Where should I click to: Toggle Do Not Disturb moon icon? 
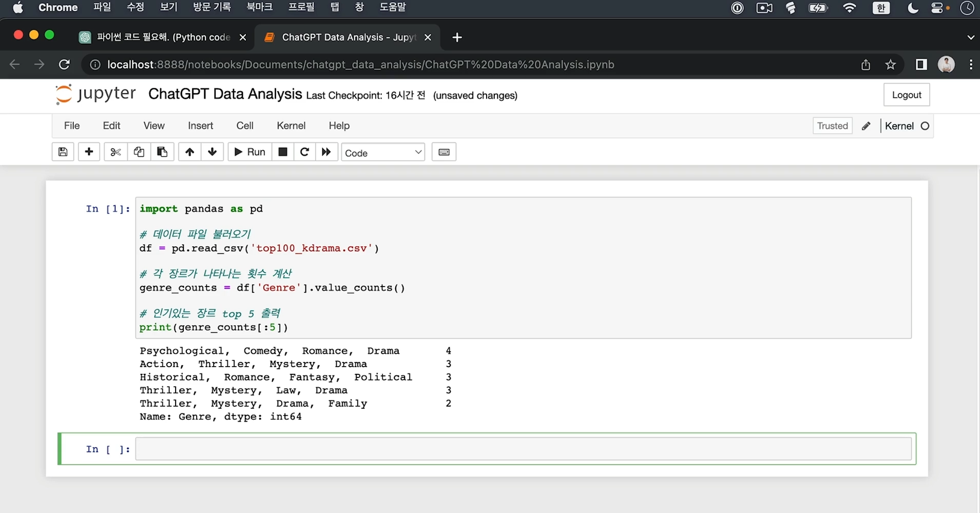point(912,8)
